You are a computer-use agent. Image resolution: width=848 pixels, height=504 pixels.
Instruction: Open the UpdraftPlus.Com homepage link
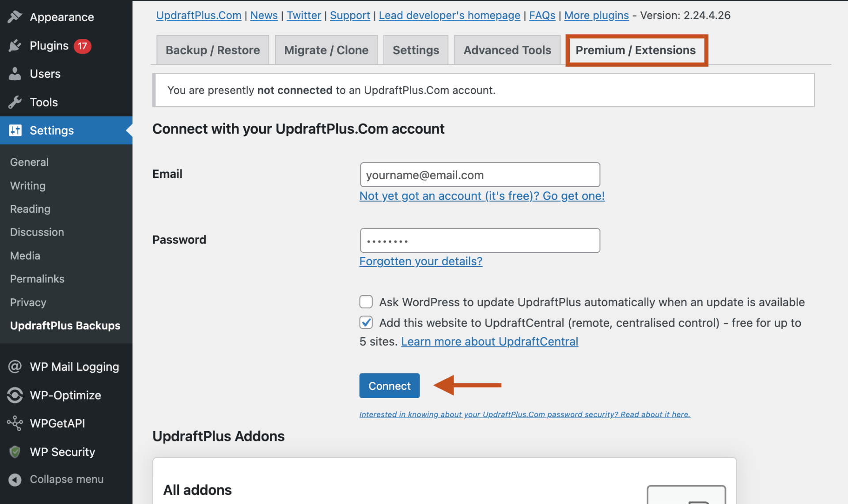pos(198,15)
